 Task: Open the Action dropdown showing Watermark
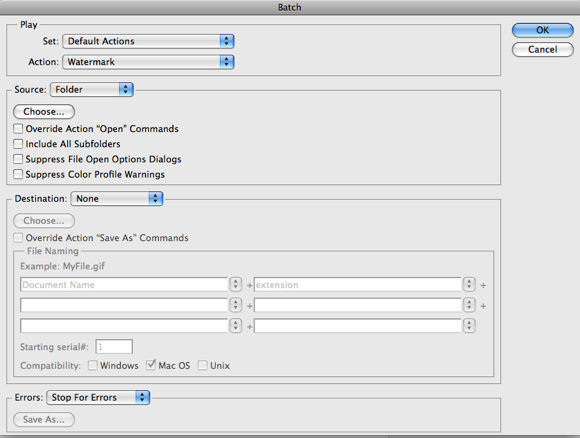[148, 62]
